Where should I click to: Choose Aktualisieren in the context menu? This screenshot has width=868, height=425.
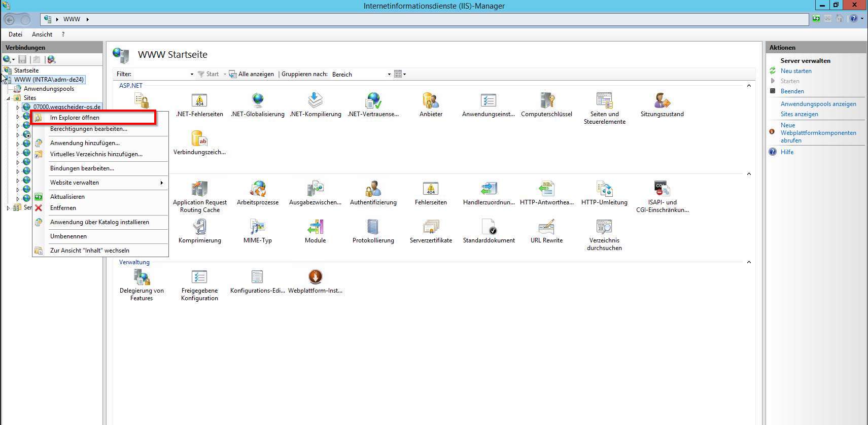[100, 197]
